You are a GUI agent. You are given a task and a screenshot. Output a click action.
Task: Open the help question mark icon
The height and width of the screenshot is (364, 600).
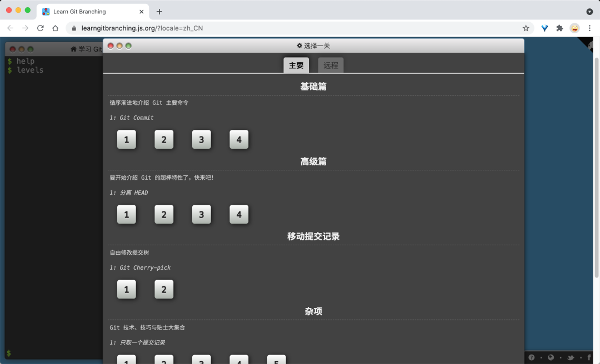click(x=532, y=357)
